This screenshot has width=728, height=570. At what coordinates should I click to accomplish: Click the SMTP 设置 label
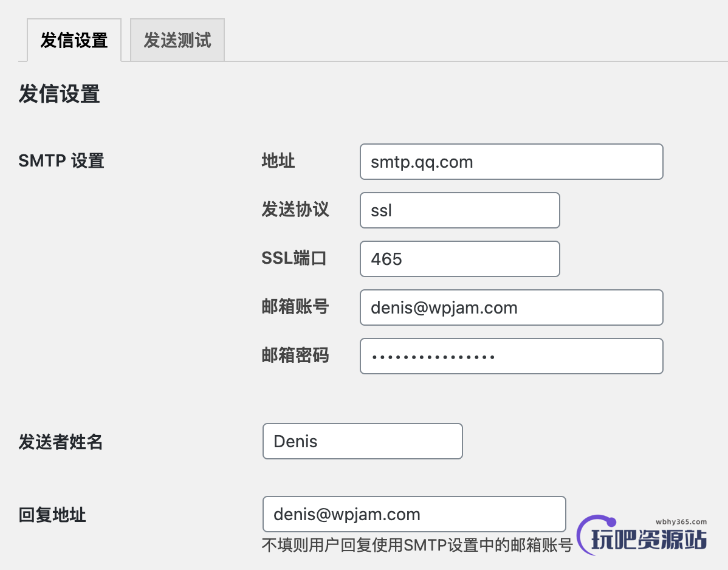point(61,161)
